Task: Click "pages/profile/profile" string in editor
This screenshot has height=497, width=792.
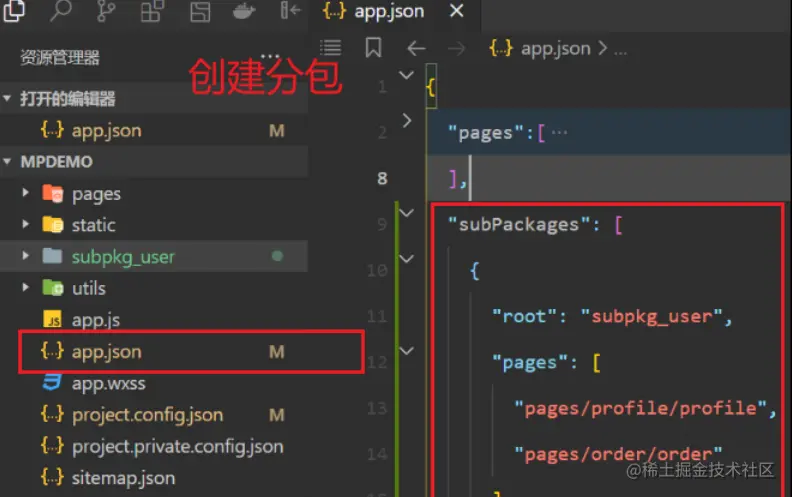Action: click(640, 408)
